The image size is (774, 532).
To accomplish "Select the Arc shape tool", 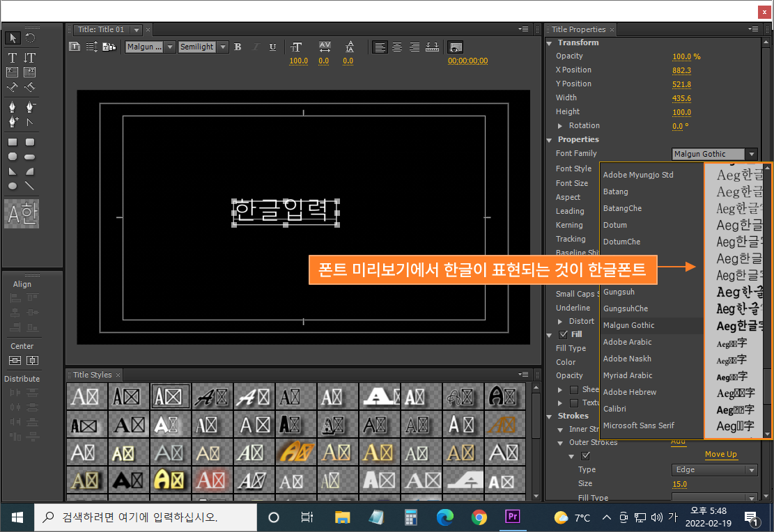I will click(30, 171).
